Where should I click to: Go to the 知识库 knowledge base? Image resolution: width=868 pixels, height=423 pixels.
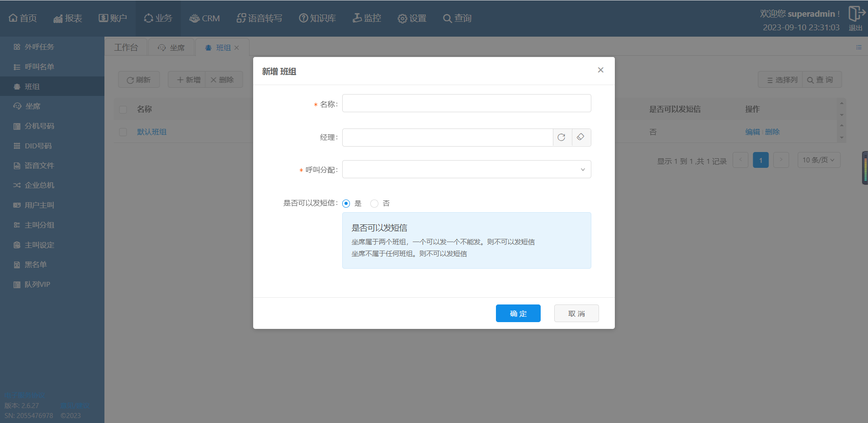pyautogui.click(x=317, y=18)
